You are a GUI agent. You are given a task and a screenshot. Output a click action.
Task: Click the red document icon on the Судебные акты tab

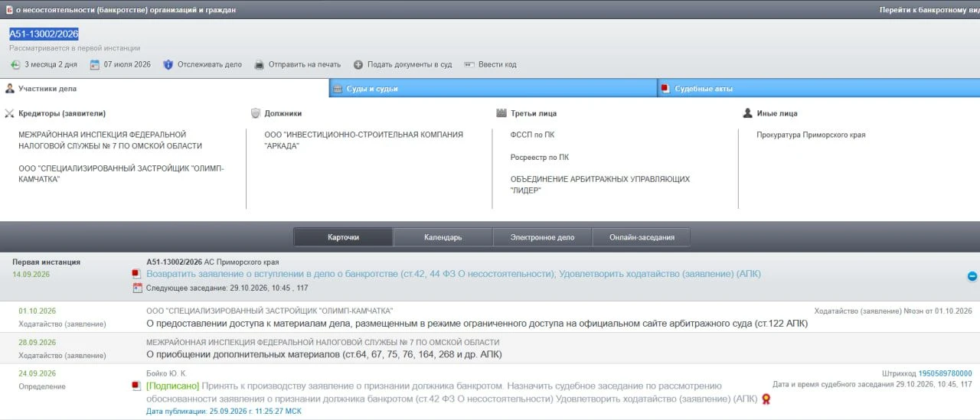(665, 89)
